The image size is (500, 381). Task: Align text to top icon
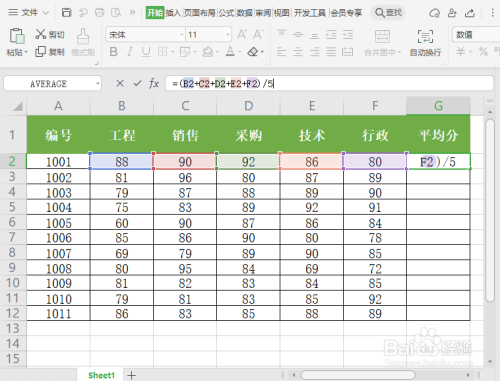pos(282,34)
